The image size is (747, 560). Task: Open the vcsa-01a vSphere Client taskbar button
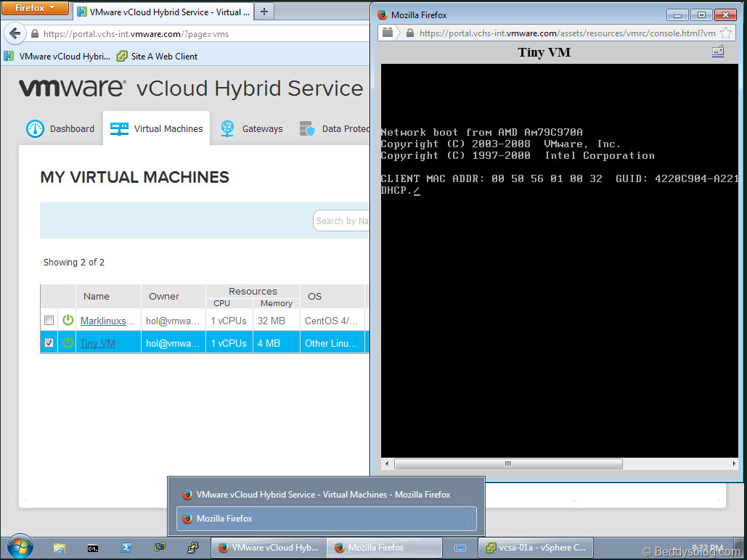pyautogui.click(x=536, y=548)
